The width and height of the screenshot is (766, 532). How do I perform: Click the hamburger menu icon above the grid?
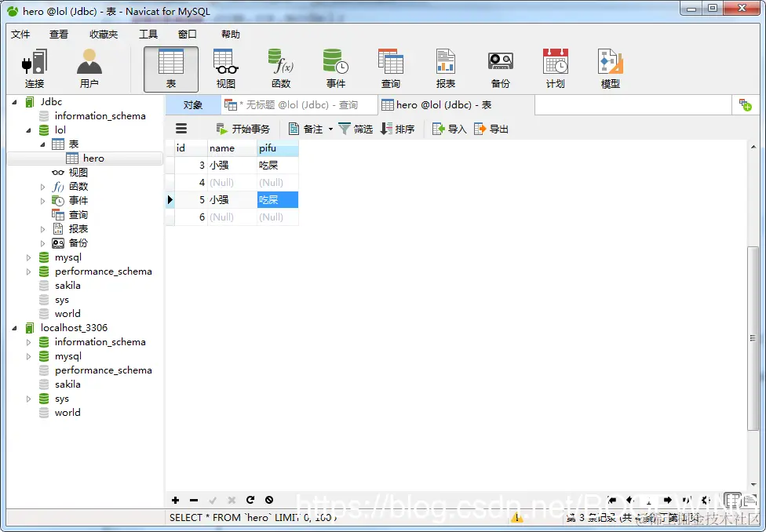[181, 129]
